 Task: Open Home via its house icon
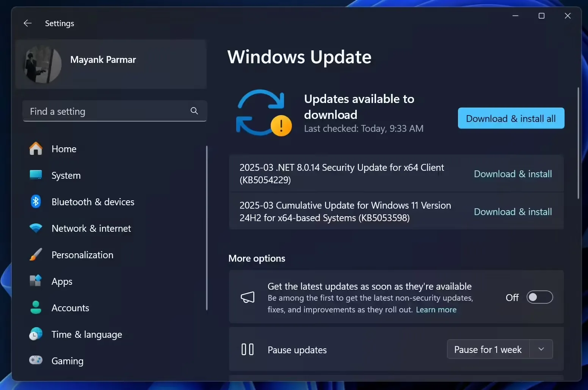click(x=36, y=149)
